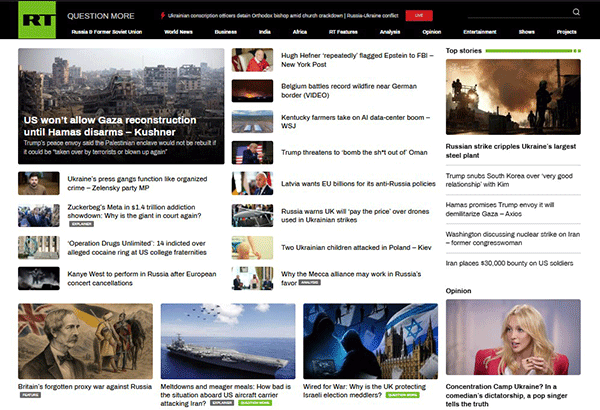
Task: Click the wildfire article thumbnail
Action: (252, 91)
